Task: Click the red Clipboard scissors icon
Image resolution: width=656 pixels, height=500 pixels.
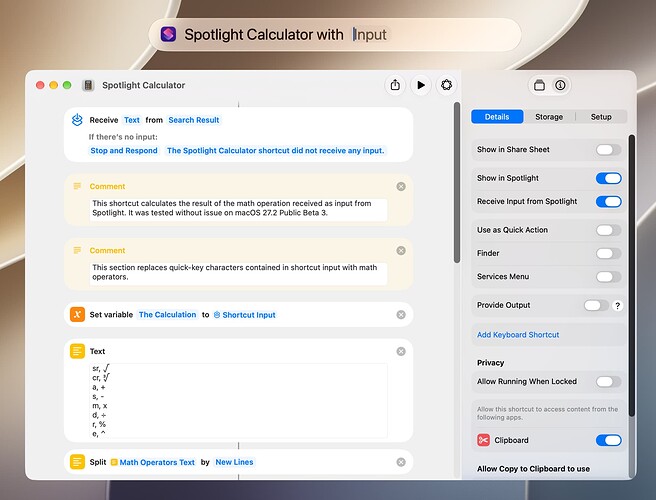Action: click(483, 440)
